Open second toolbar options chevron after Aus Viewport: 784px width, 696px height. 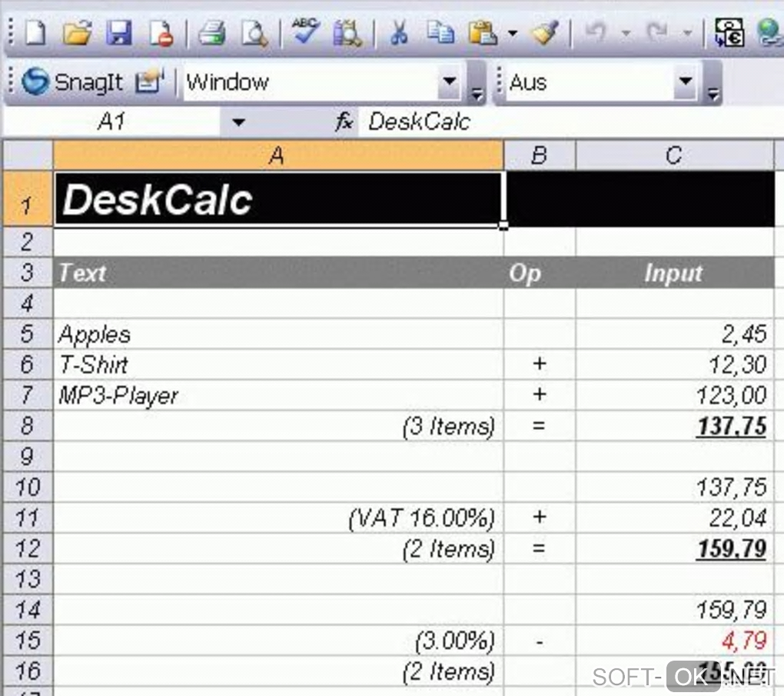pyautogui.click(x=713, y=93)
